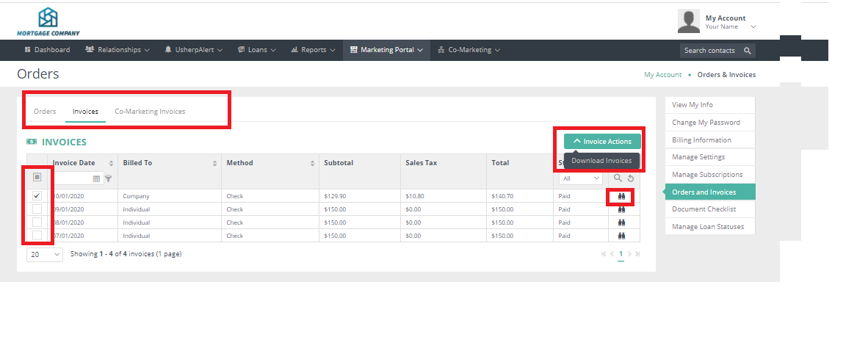Select Download Invoices from the menu
Image resolution: width=868 pixels, height=351 pixels.
point(601,160)
